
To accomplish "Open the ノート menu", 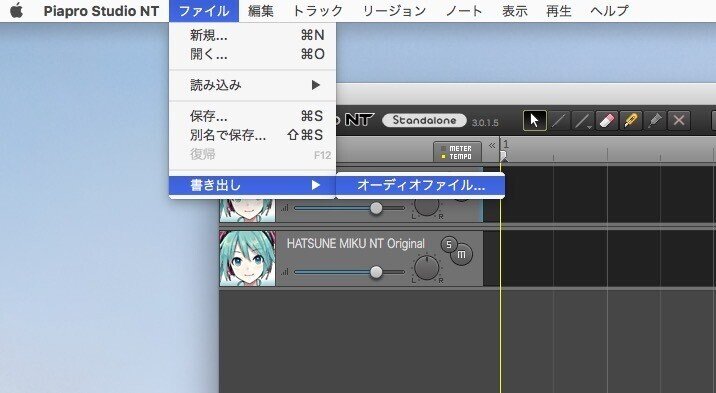I will click(463, 10).
